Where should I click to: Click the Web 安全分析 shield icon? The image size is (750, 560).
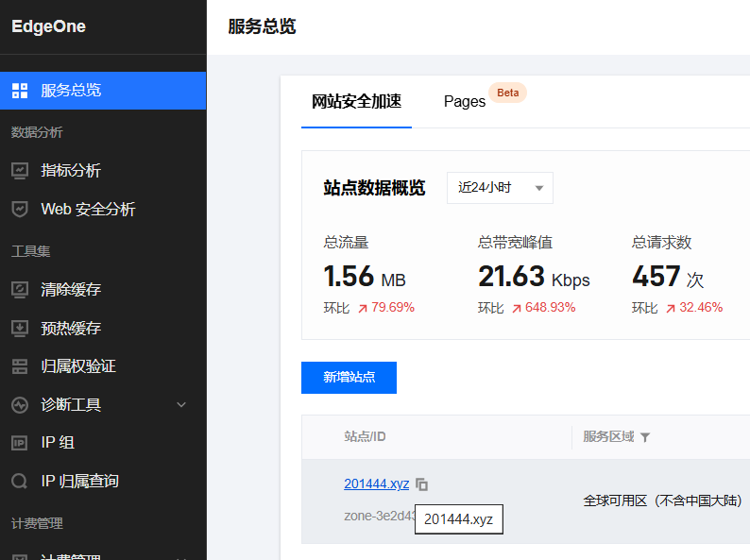[x=19, y=209]
